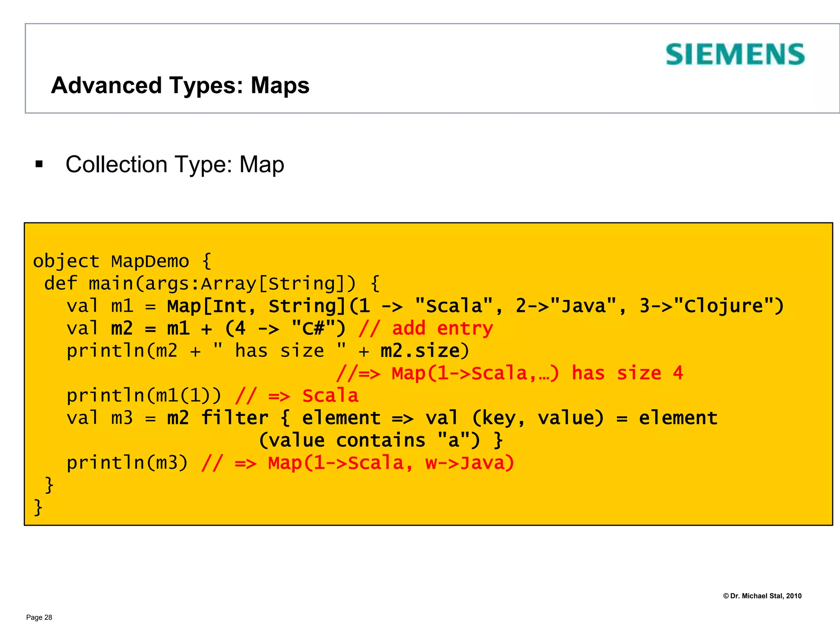840x630 pixels.
Task: Click the square bullet before Collection Type
Action: pyautogui.click(x=39, y=164)
